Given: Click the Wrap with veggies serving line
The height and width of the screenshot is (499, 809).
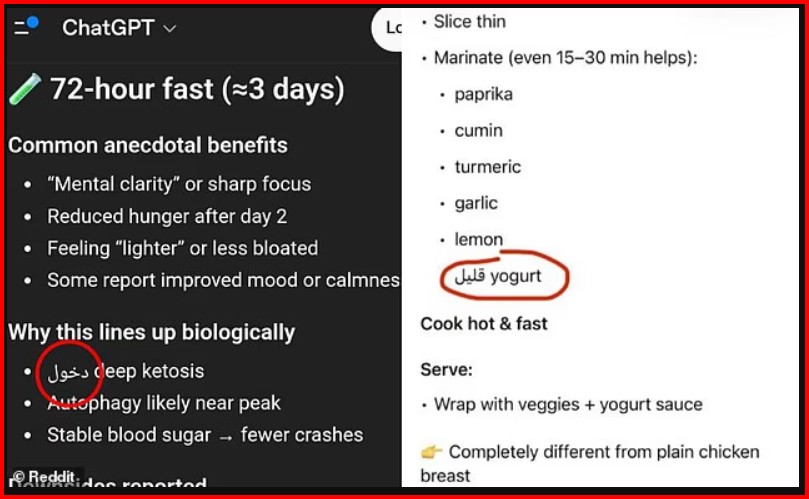Looking at the screenshot, I should pos(568,404).
